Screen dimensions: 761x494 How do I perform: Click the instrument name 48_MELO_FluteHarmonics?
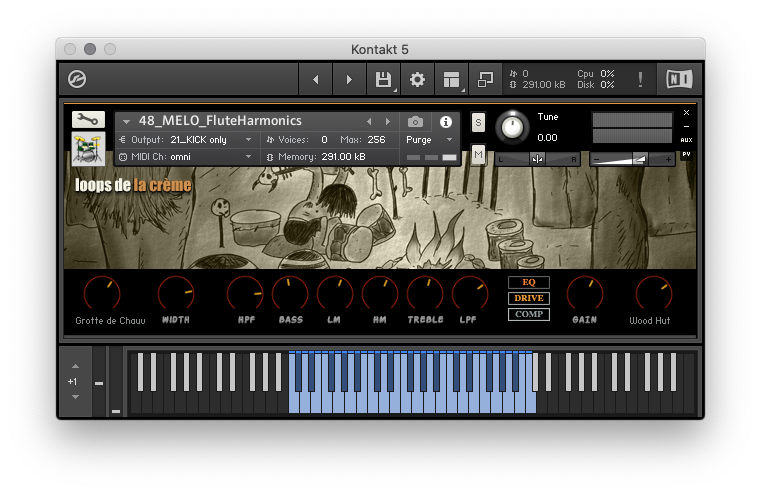click(x=220, y=121)
